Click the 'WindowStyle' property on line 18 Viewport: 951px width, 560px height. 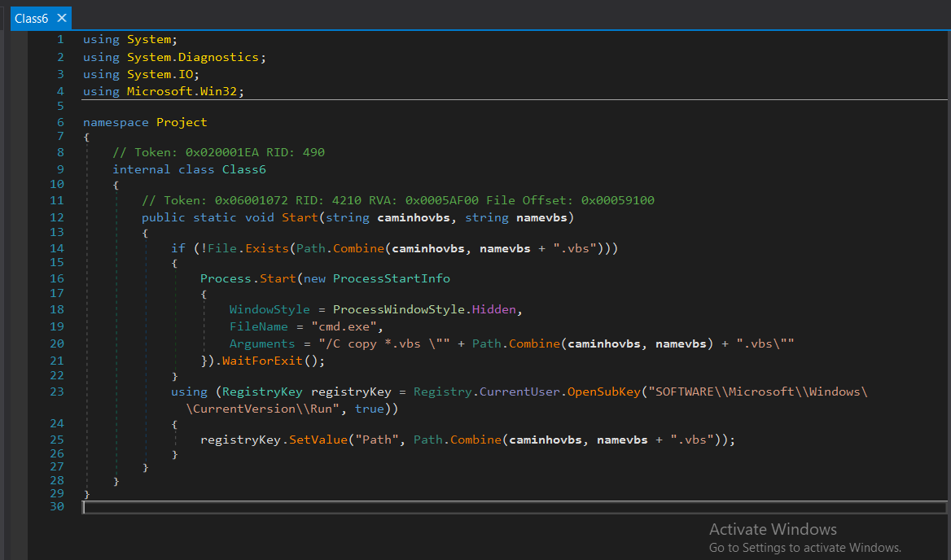270,309
